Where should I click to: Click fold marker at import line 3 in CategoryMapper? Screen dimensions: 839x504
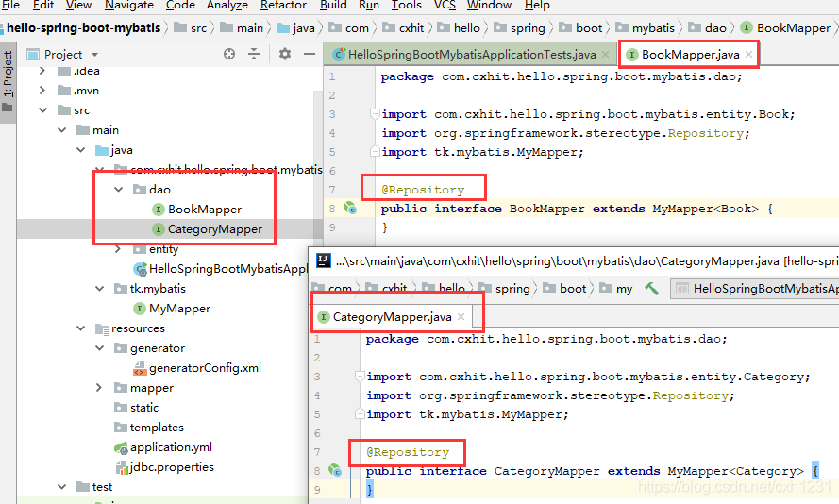point(360,377)
